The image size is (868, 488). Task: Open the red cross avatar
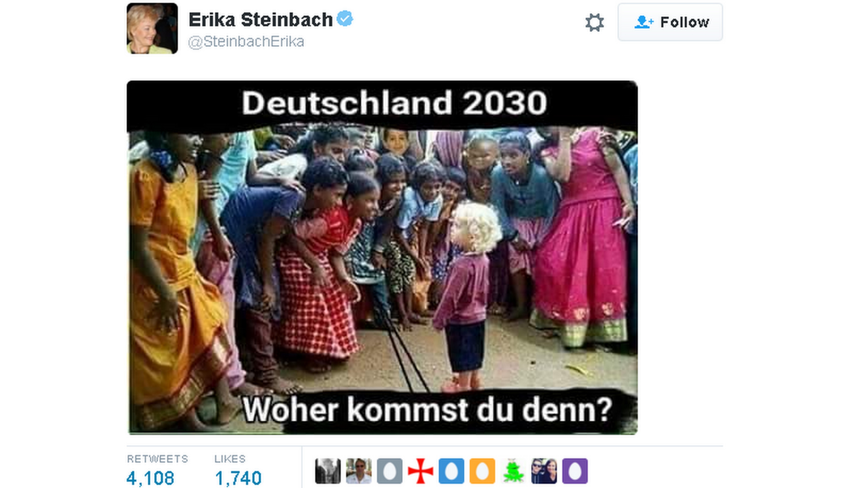pyautogui.click(x=420, y=471)
